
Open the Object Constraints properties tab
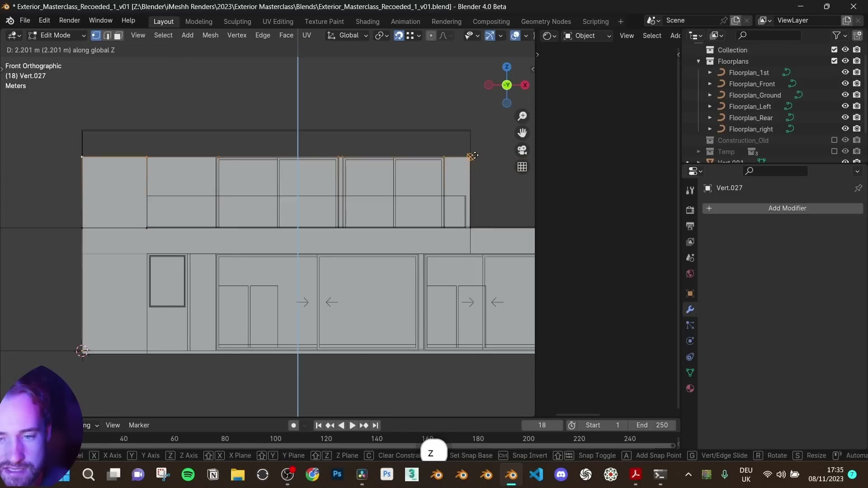pos(690,357)
